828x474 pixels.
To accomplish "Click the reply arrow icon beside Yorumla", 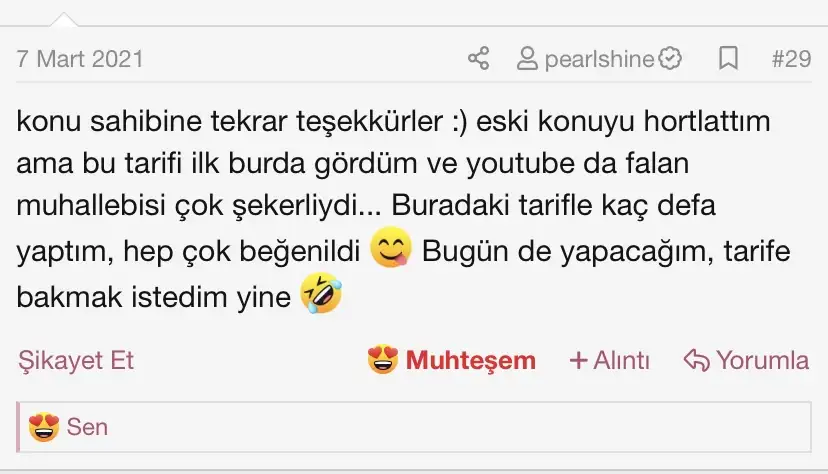I will pyautogui.click(x=697, y=361).
